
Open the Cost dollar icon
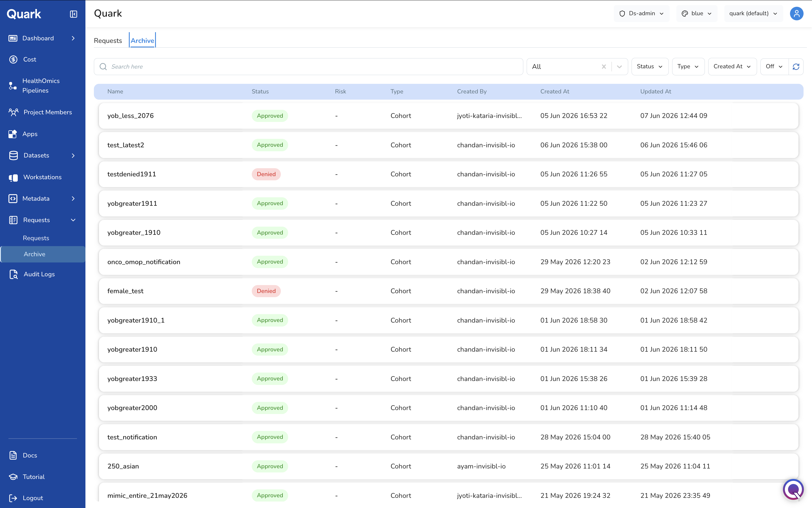click(13, 60)
